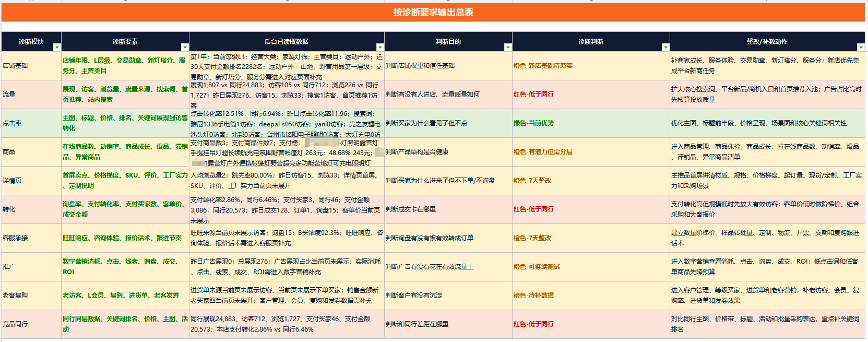Screen dimensions: 868x342
Task: Select the 橙色-可继续测试 judgment cell
Action: 591,267
